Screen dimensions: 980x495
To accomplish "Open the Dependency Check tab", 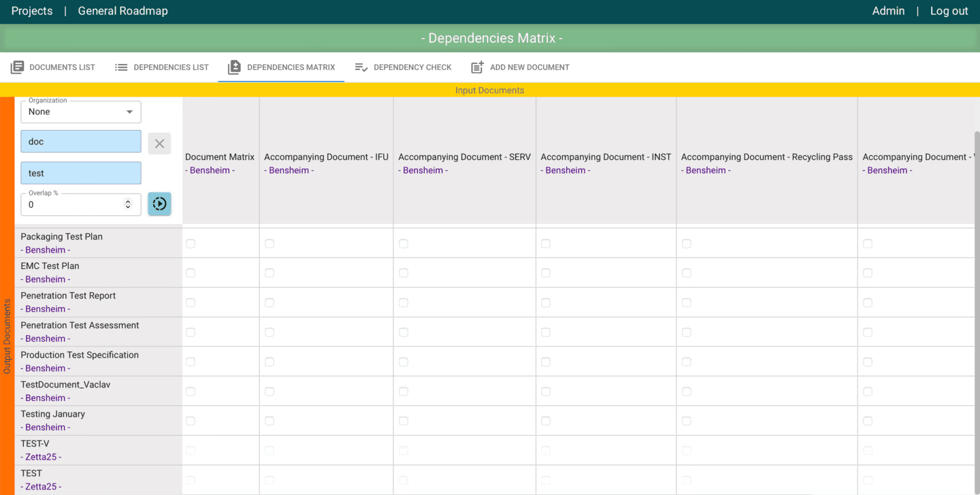I will click(403, 67).
